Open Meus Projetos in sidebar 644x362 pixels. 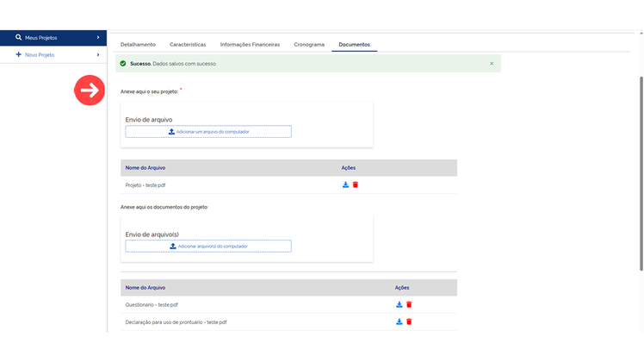tap(53, 37)
